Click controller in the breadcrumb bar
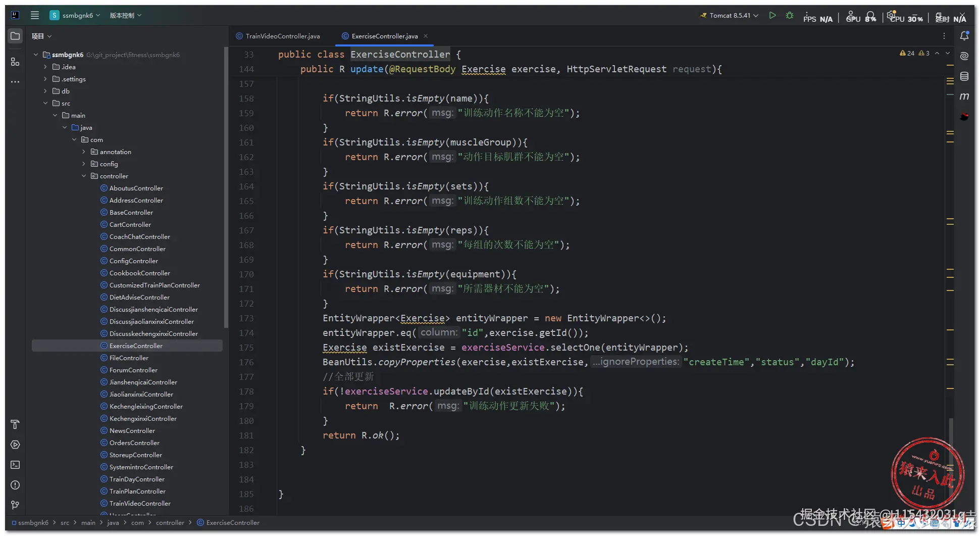This screenshot has width=980, height=536. click(170, 522)
